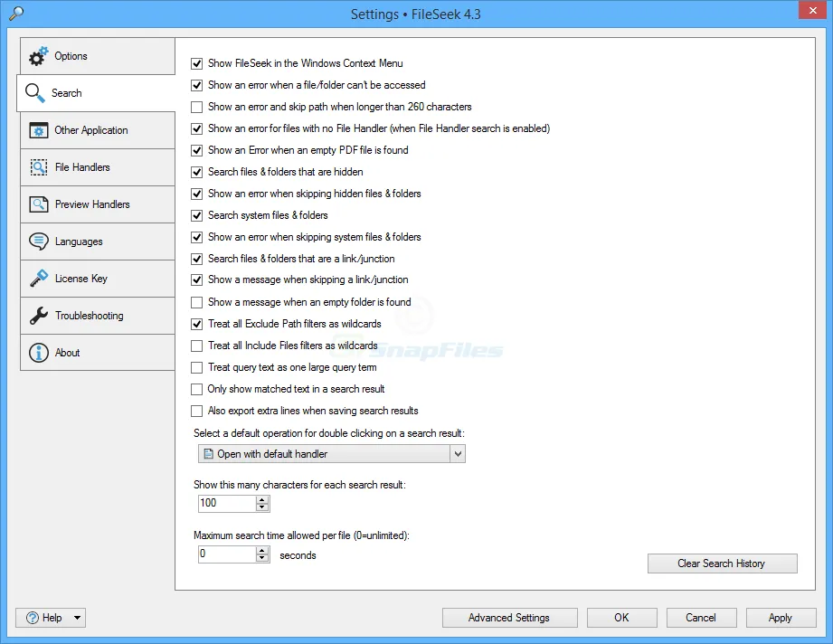
Task: Open the About tab label
Action: [x=67, y=353]
